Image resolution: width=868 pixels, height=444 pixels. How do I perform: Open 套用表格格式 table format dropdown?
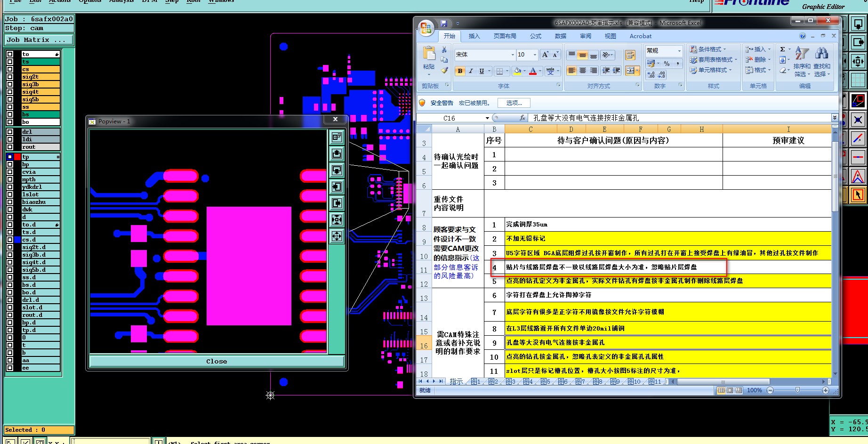tap(713, 60)
